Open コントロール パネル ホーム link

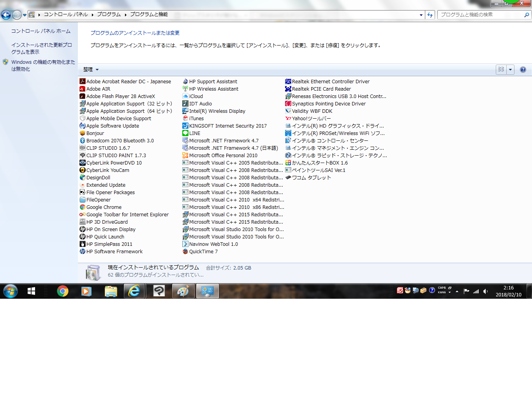coord(41,31)
